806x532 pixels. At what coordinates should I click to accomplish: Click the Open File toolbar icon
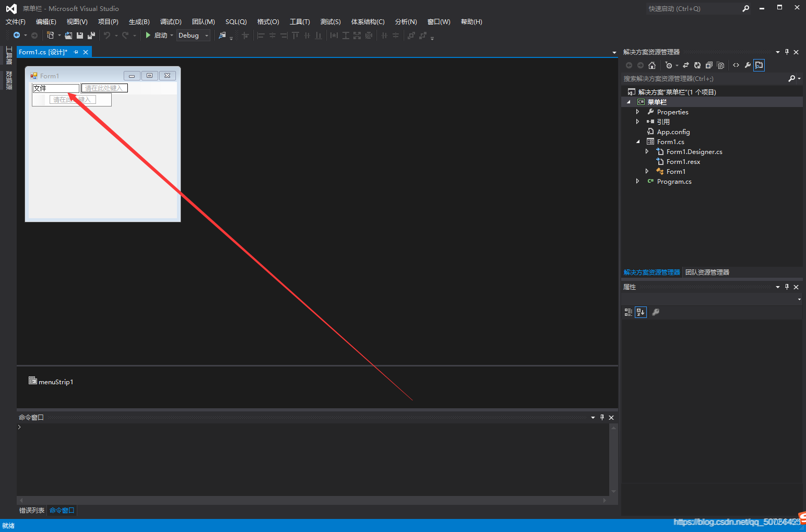pos(68,35)
